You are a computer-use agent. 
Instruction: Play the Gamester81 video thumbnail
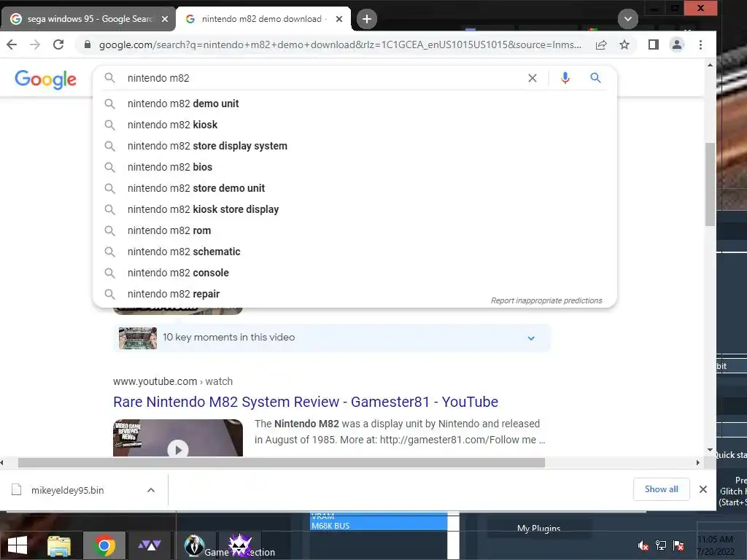tap(178, 438)
